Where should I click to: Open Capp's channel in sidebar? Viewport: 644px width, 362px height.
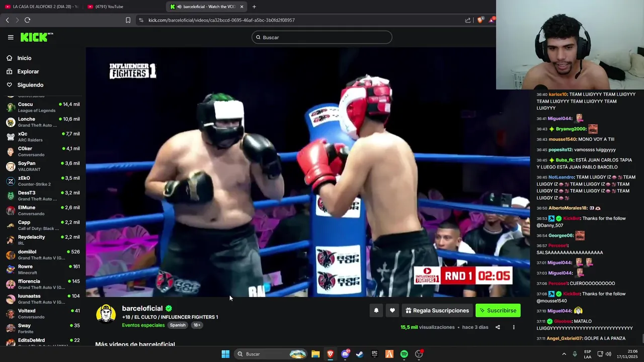43,225
